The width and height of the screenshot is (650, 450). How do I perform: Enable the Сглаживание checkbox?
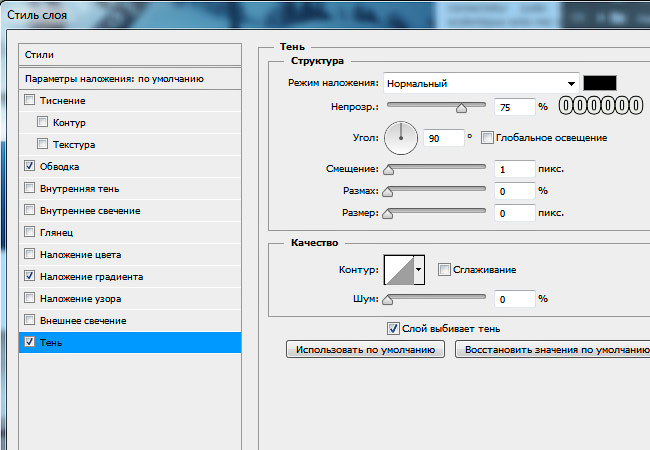click(x=444, y=269)
